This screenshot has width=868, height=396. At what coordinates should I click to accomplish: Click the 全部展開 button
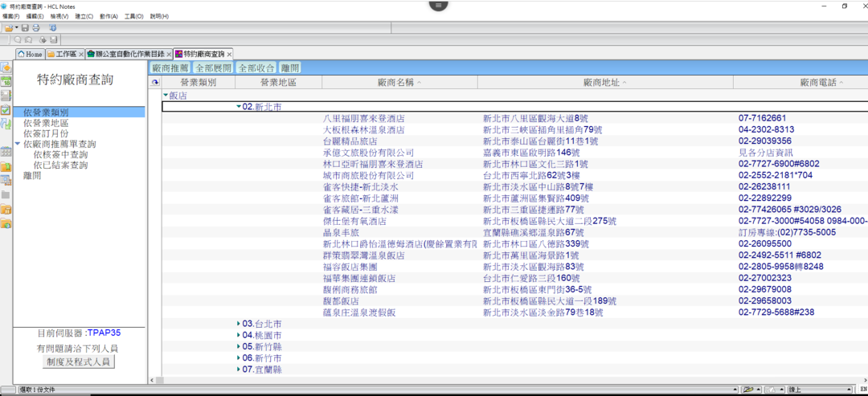click(x=214, y=68)
